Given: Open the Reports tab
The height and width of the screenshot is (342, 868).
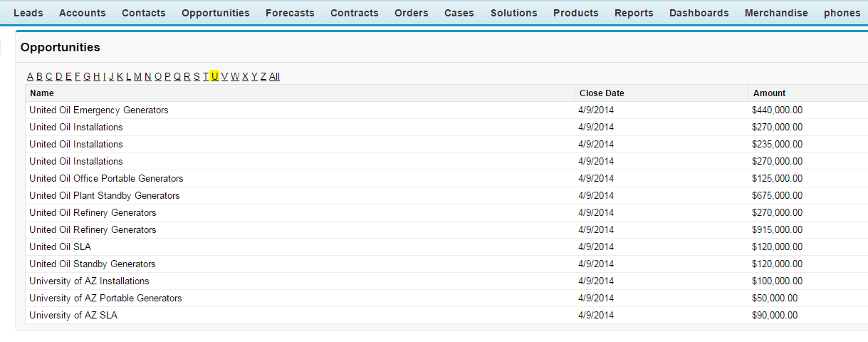Looking at the screenshot, I should 634,13.
